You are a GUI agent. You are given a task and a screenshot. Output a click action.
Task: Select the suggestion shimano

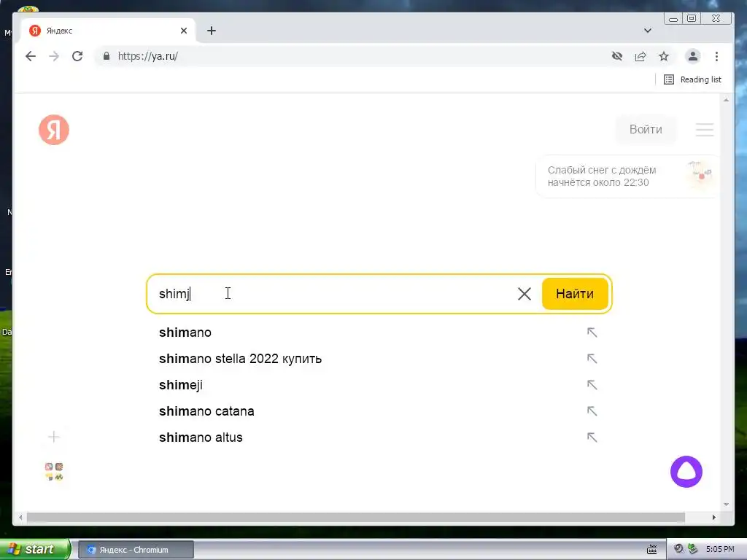tap(185, 332)
